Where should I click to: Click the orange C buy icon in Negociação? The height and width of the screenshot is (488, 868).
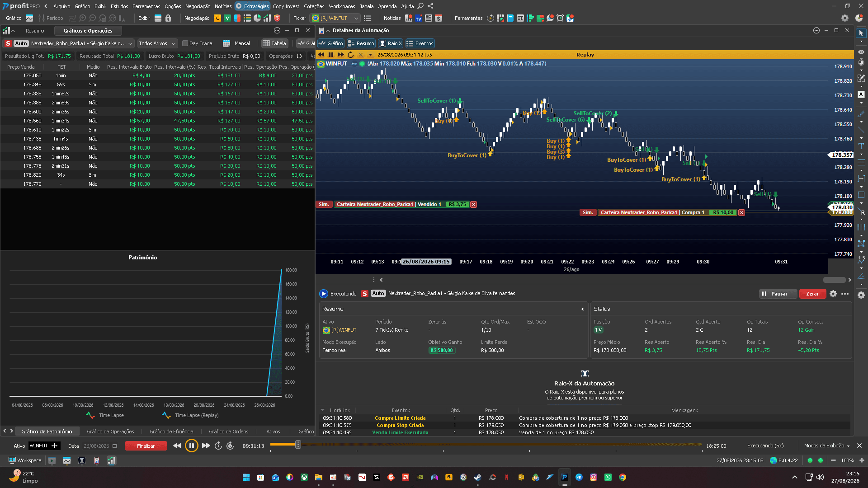coord(217,18)
